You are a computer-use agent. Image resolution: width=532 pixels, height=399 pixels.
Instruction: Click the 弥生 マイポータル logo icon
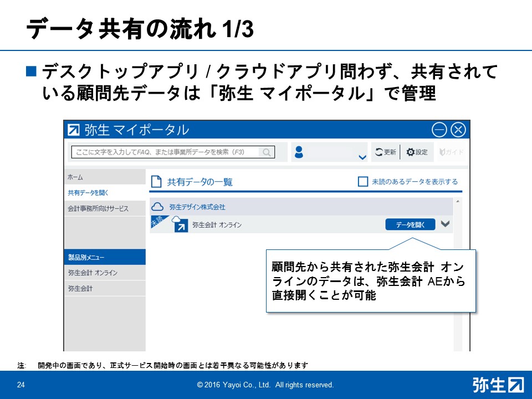point(74,130)
